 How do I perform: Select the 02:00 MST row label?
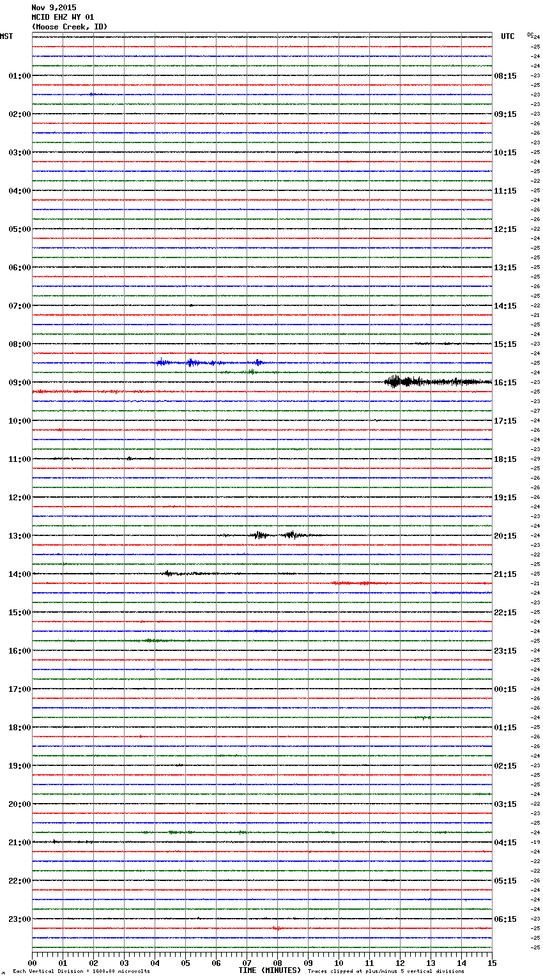click(20, 114)
